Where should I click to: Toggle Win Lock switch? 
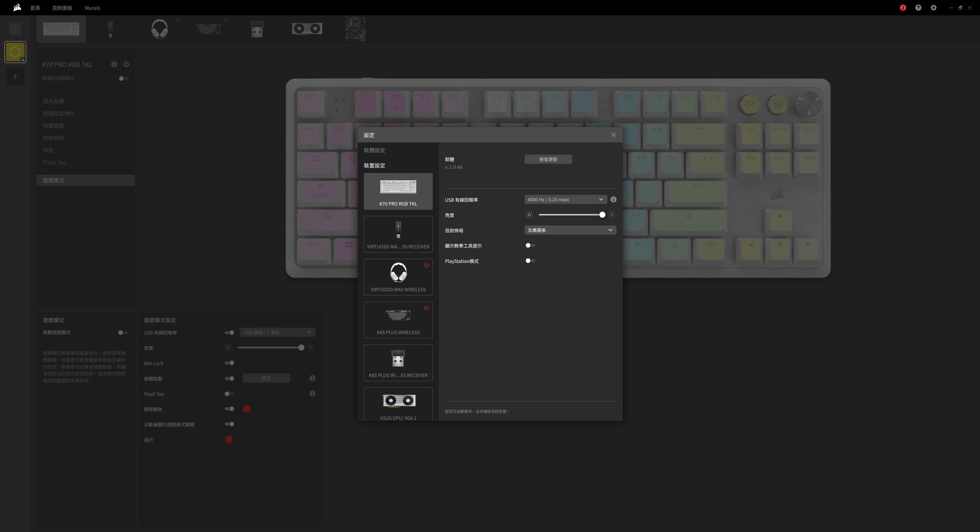tap(229, 363)
